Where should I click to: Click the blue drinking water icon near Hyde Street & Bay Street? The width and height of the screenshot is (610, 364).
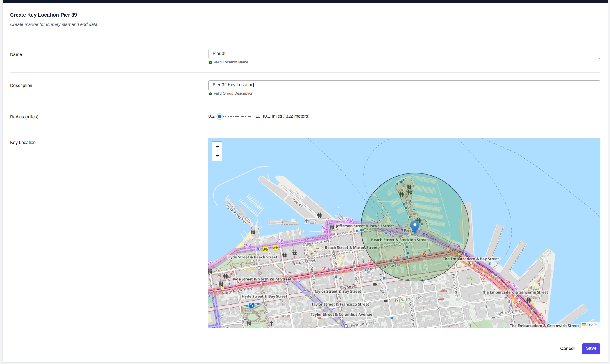click(x=252, y=305)
